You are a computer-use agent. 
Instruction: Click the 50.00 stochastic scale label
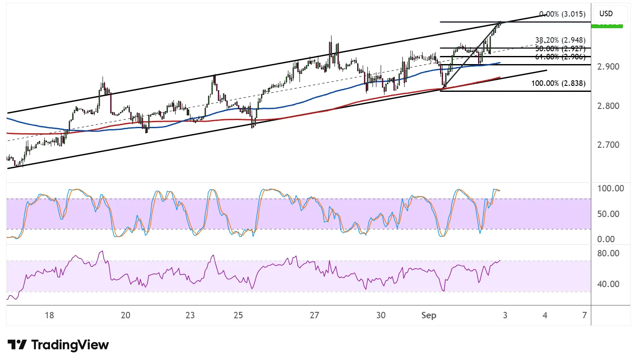[608, 214]
